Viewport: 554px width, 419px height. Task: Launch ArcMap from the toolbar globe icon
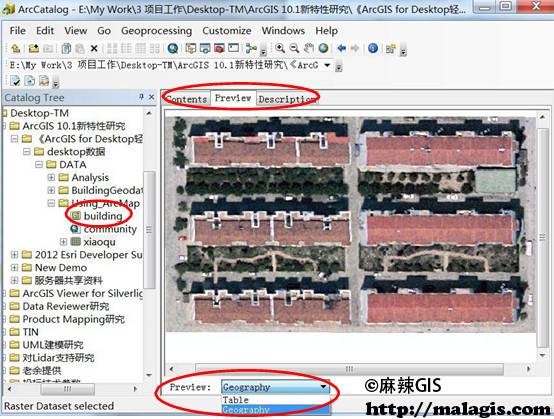(173, 48)
